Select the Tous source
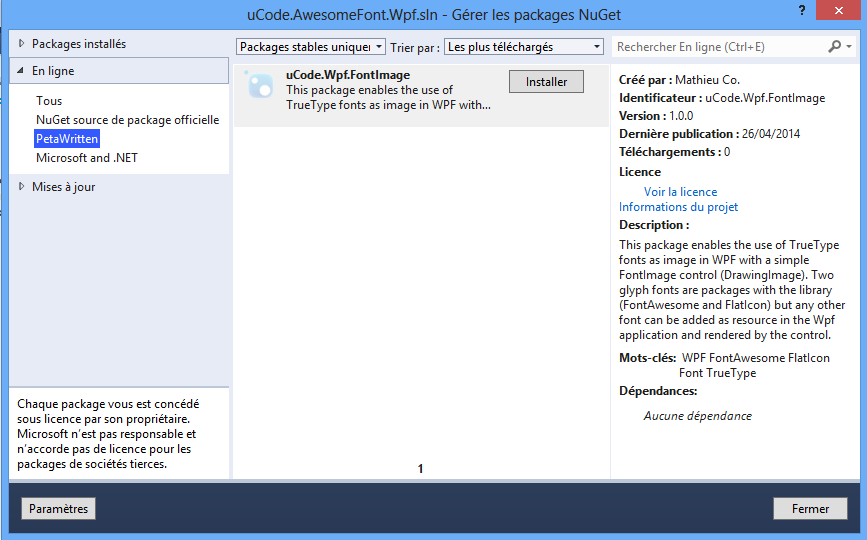Image resolution: width=867 pixels, height=540 pixels. pos(49,101)
